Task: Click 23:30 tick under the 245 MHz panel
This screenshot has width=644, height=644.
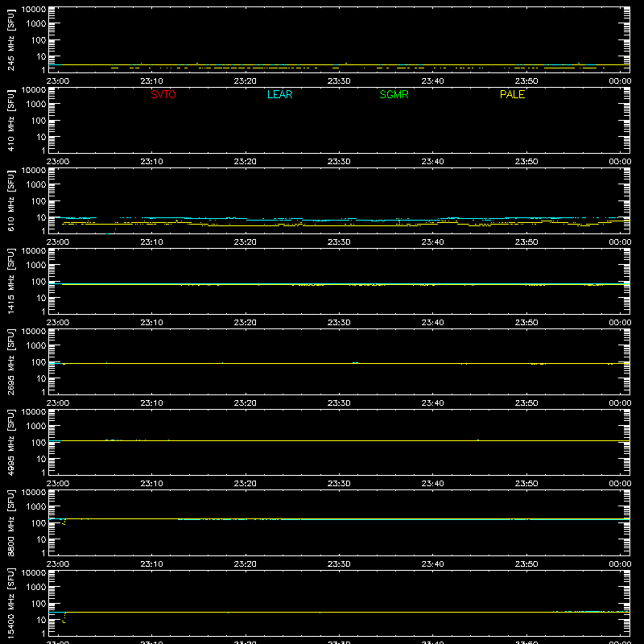Action: tap(339, 81)
